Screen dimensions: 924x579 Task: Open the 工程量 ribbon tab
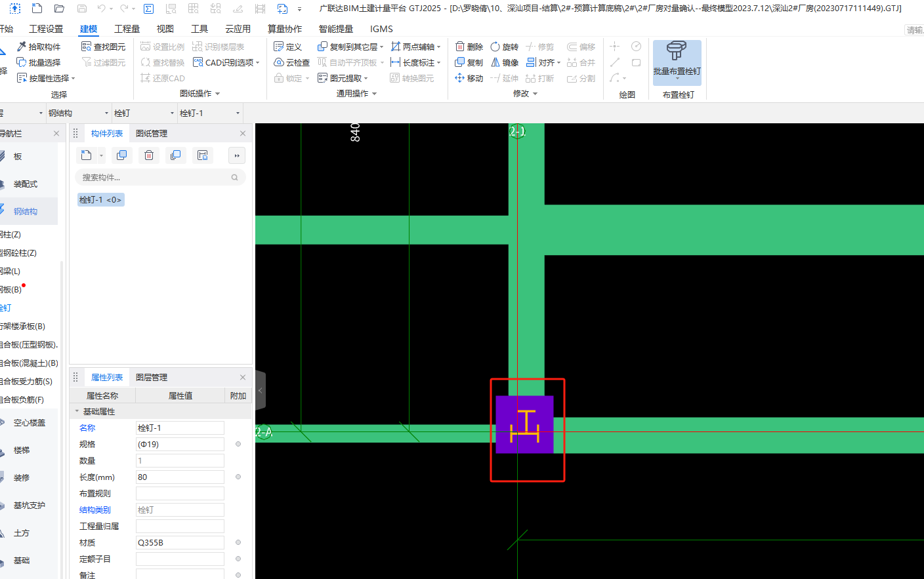(x=127, y=29)
